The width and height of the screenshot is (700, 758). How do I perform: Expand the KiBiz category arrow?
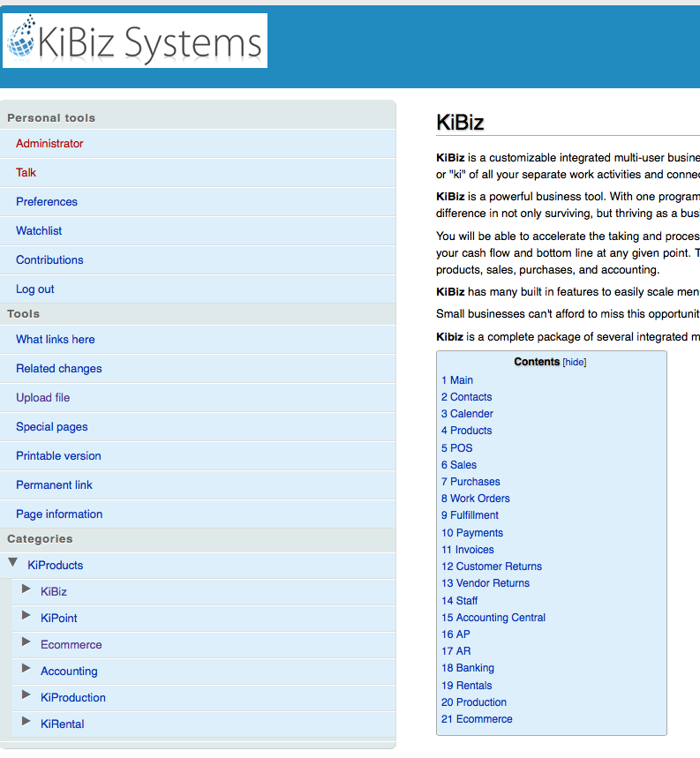pos(26,589)
